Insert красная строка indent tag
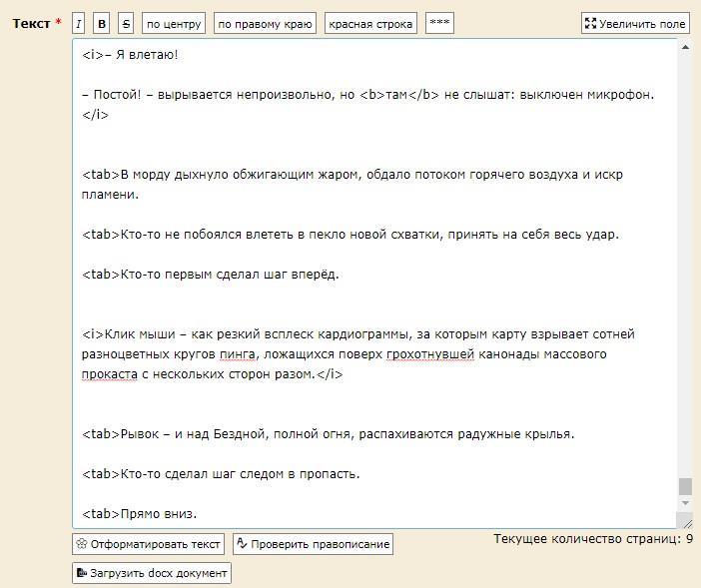 [x=370, y=23]
